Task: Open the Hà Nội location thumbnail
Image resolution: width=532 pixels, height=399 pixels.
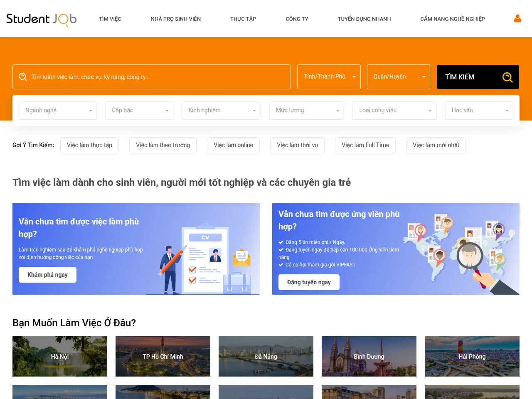Action: pos(60,357)
